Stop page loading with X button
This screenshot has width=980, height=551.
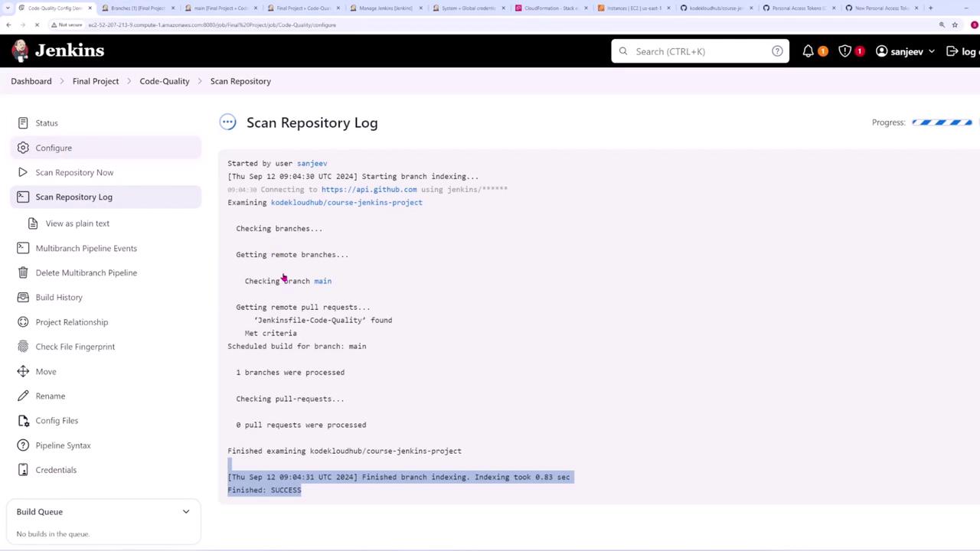(38, 24)
